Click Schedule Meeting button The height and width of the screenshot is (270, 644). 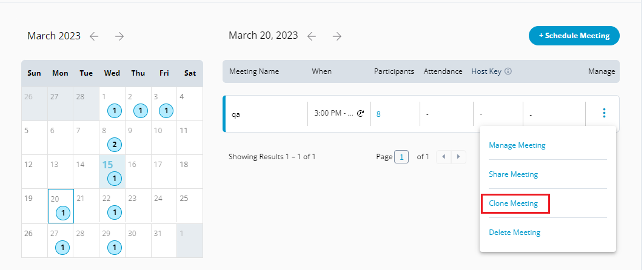click(574, 36)
